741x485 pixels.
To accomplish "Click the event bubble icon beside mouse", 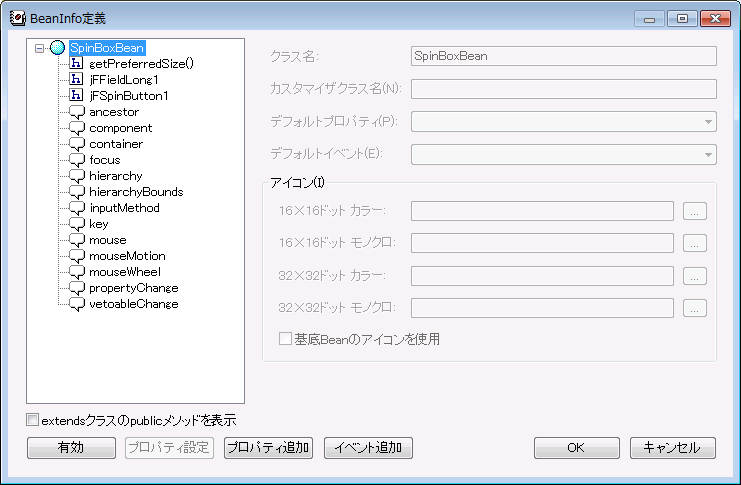I will 77,241.
